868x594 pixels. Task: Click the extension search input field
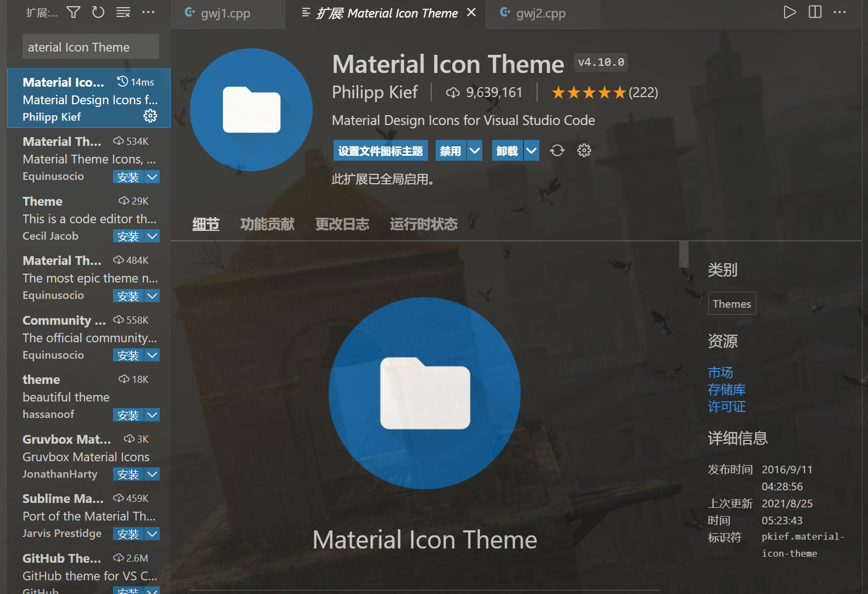click(91, 47)
